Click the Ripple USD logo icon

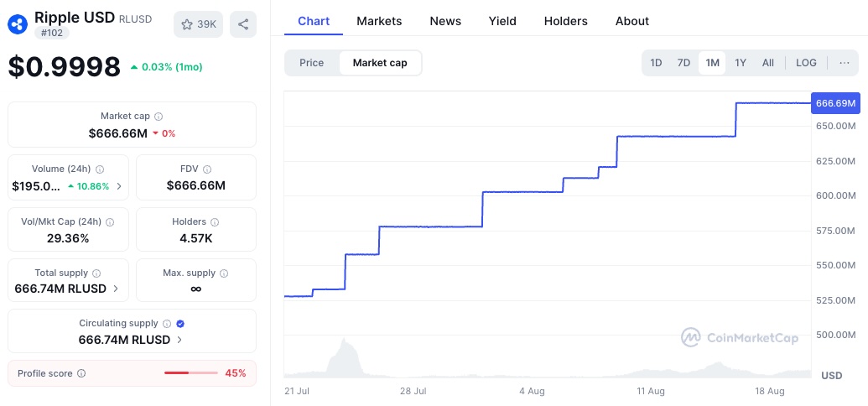[18, 24]
